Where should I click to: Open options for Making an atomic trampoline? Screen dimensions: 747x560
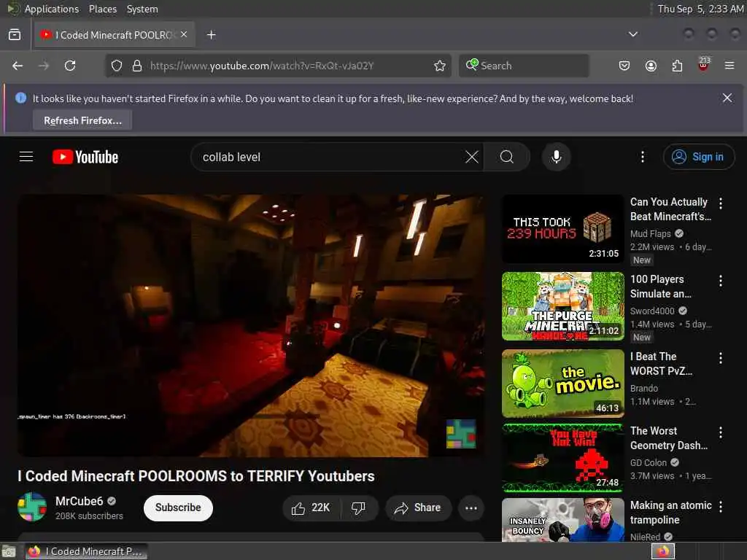pyautogui.click(x=721, y=507)
